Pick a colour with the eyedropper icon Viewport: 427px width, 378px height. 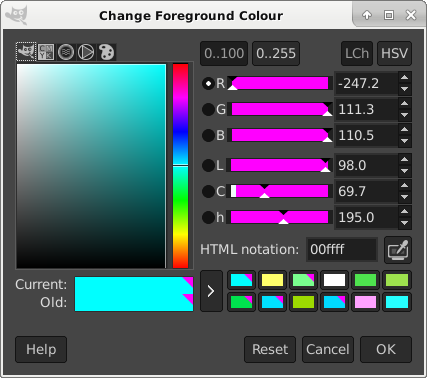tap(398, 250)
